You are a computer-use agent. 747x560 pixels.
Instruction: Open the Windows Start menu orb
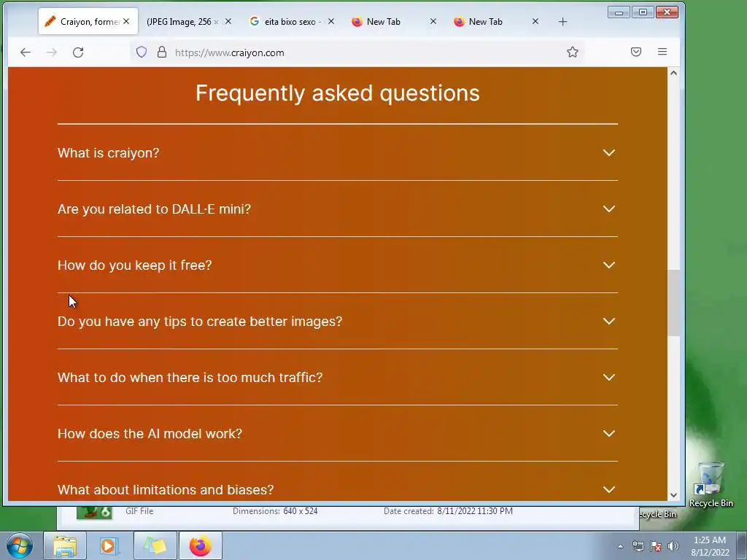20,545
